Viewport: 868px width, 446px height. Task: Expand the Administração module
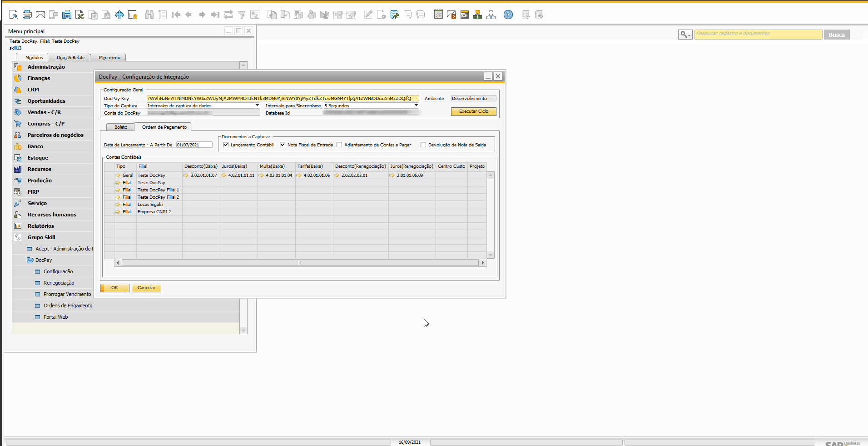(46, 67)
